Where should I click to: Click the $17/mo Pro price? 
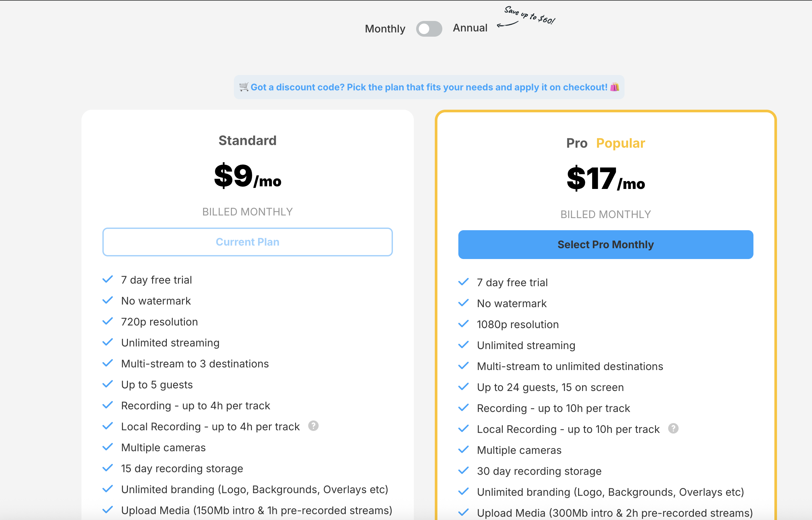pyautogui.click(x=606, y=178)
